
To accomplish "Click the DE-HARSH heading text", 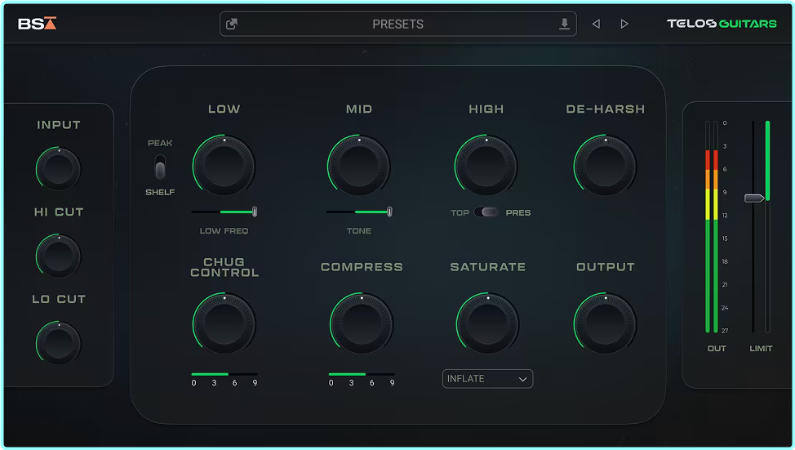I will tap(605, 109).
